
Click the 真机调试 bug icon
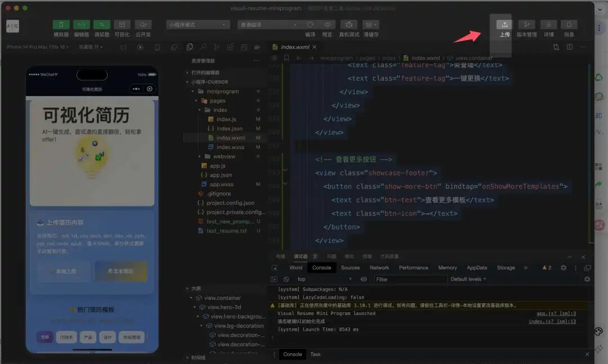pos(349,25)
